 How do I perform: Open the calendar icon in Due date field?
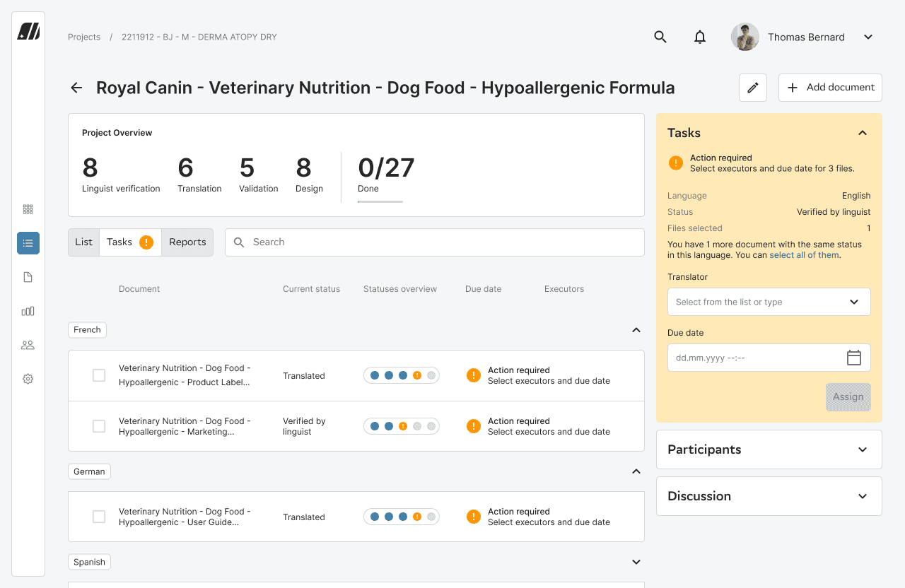pyautogui.click(x=854, y=358)
